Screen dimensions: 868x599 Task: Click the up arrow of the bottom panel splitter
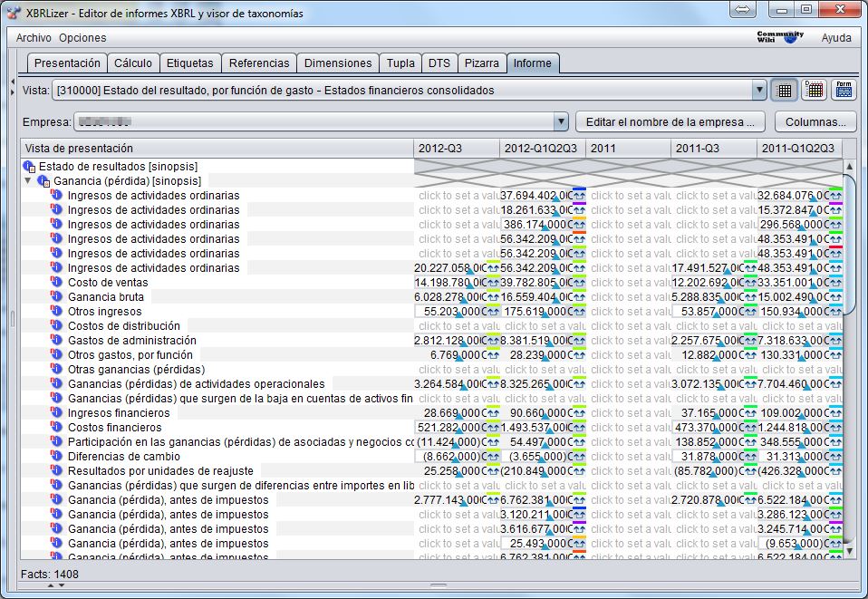pos(51,585)
